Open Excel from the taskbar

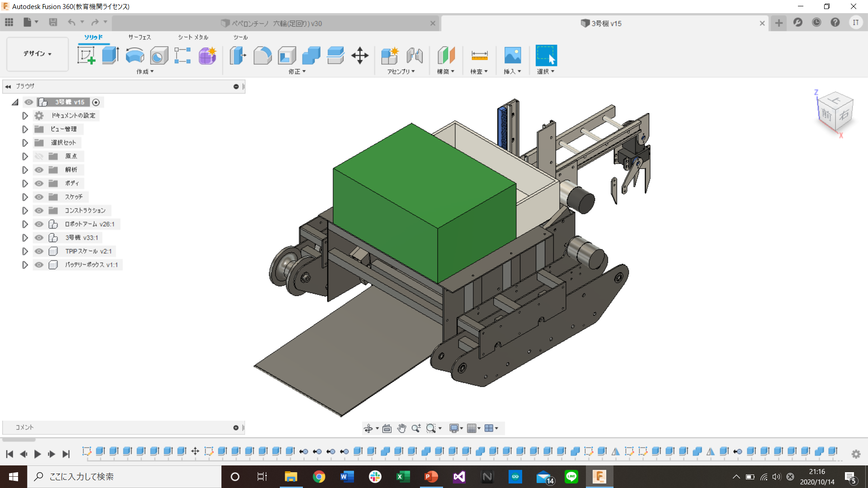(x=403, y=477)
